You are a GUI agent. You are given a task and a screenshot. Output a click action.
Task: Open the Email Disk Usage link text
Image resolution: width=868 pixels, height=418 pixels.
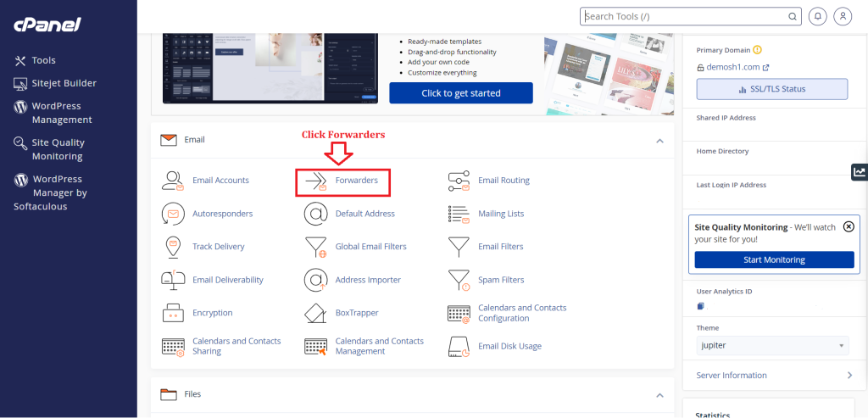509,346
